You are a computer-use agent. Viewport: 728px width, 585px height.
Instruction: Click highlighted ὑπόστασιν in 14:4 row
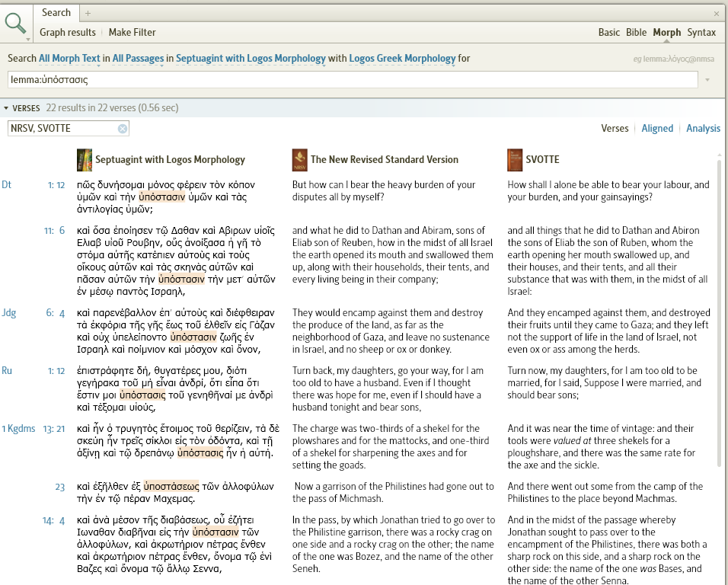216,532
